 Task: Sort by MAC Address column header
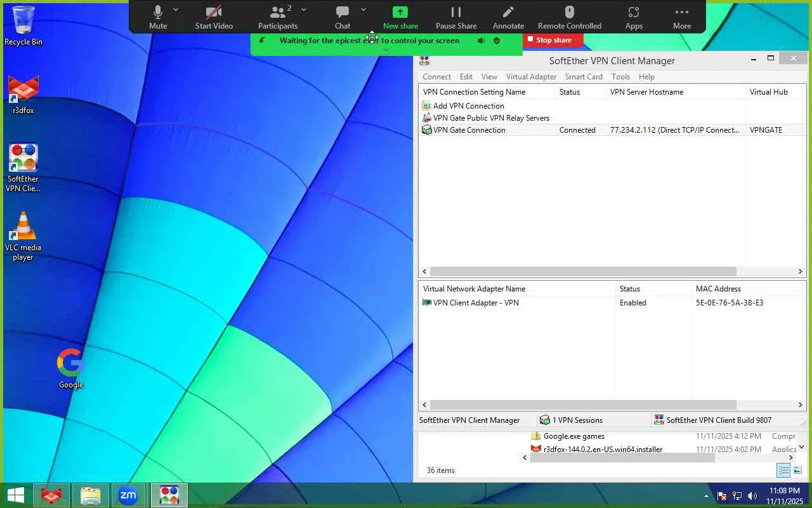coord(749,289)
